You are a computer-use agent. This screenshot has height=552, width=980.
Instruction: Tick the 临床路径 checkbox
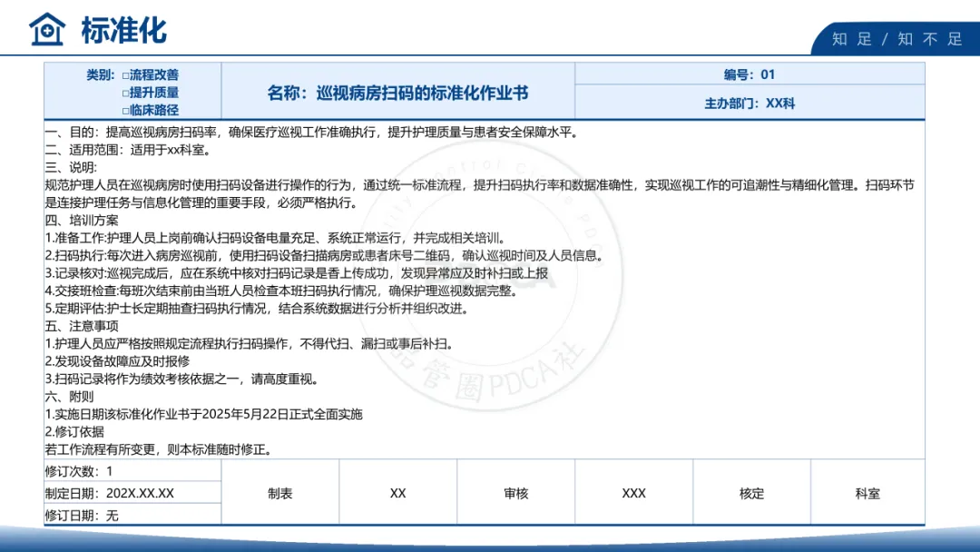coord(125,111)
